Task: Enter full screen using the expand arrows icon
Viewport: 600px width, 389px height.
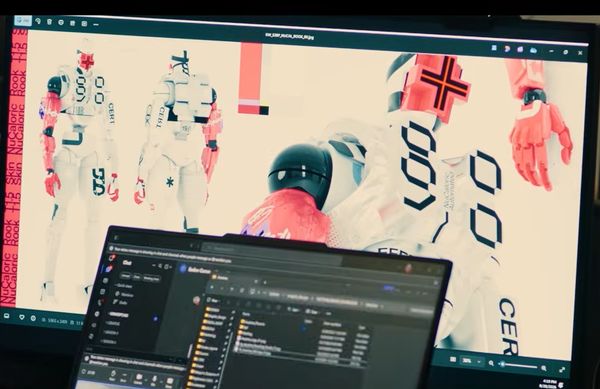Action: (562, 369)
